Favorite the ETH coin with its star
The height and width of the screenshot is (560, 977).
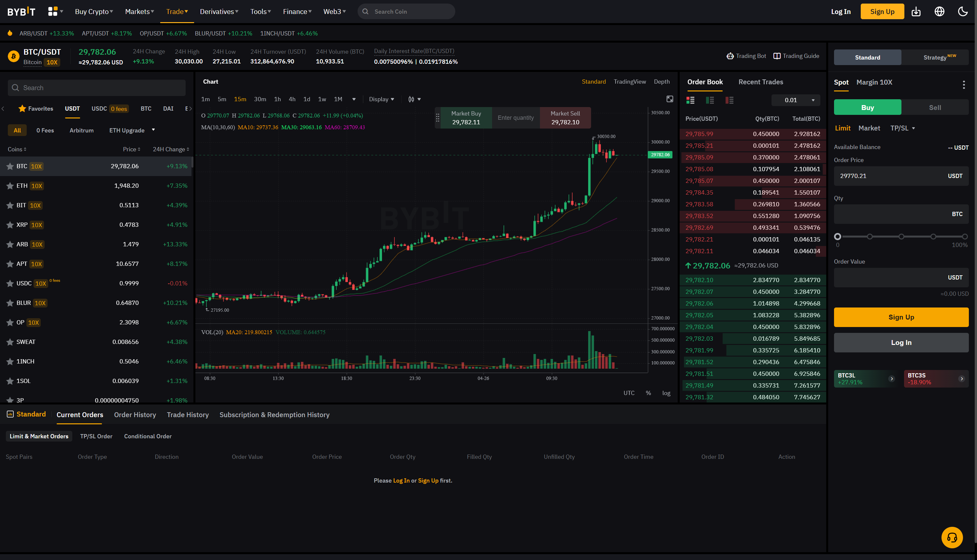10,186
